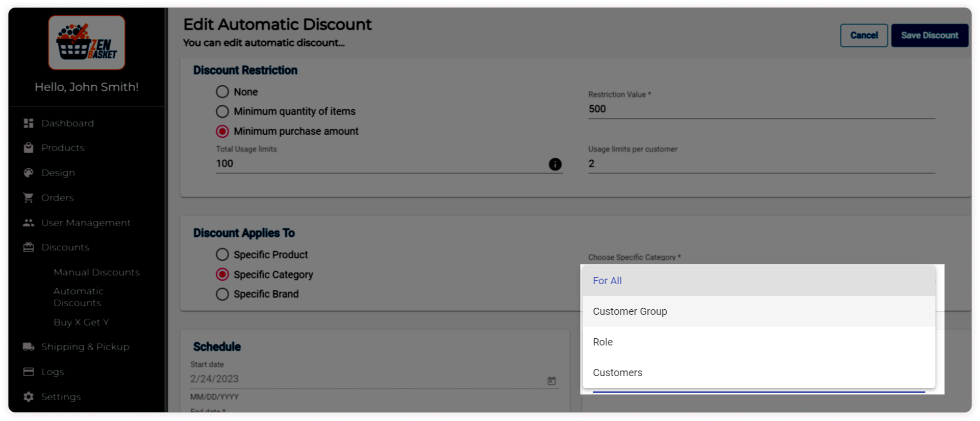The width and height of the screenshot is (980, 421).
Task: Click the User Management people icon
Action: pyautogui.click(x=29, y=222)
